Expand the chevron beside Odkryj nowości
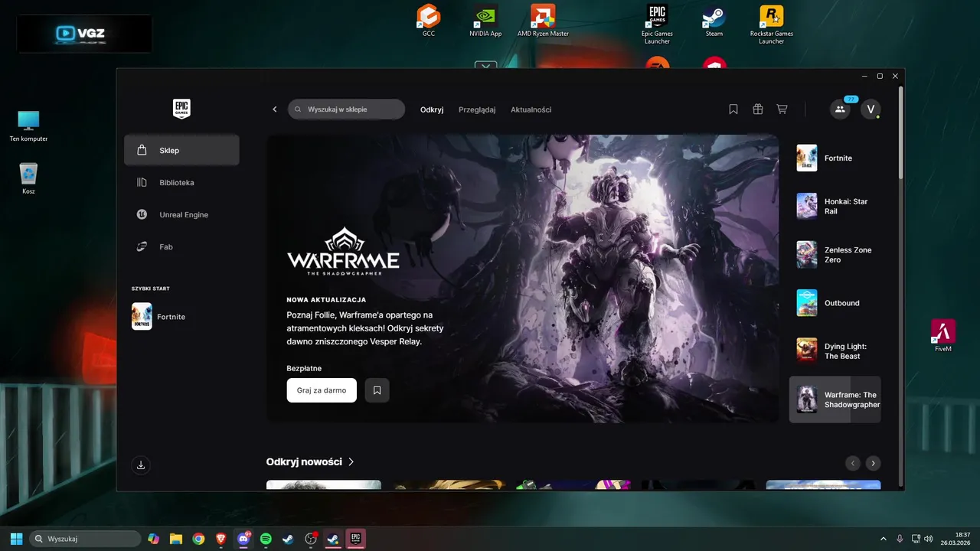This screenshot has width=980, height=551. click(x=351, y=461)
